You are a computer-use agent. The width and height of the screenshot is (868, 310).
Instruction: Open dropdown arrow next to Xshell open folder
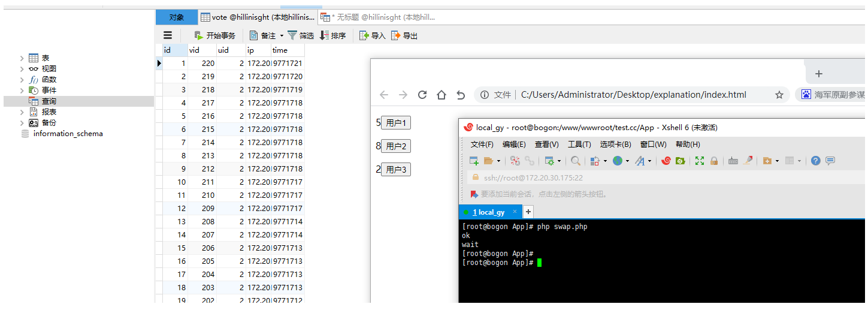(497, 161)
